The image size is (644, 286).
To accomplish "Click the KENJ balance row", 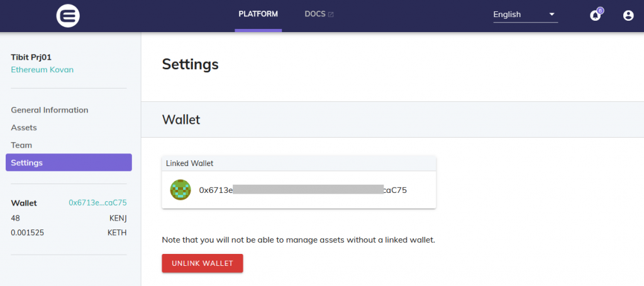I will [x=69, y=217].
